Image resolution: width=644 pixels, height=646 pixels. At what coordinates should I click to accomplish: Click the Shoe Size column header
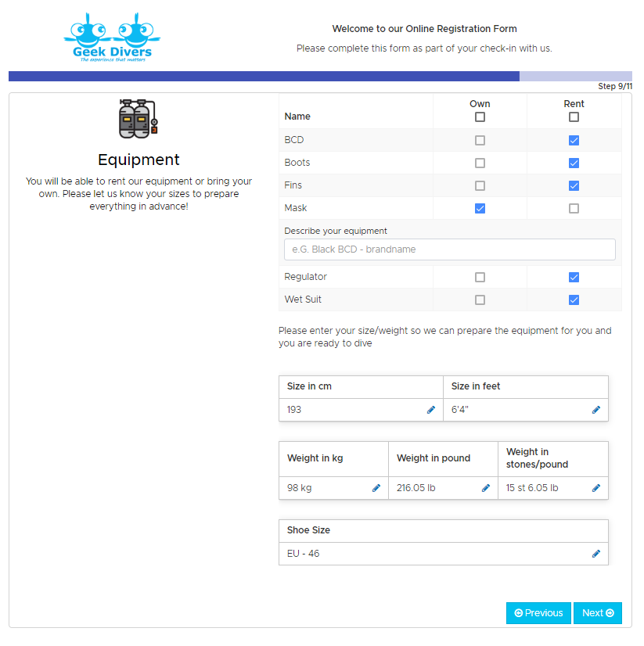(x=308, y=530)
